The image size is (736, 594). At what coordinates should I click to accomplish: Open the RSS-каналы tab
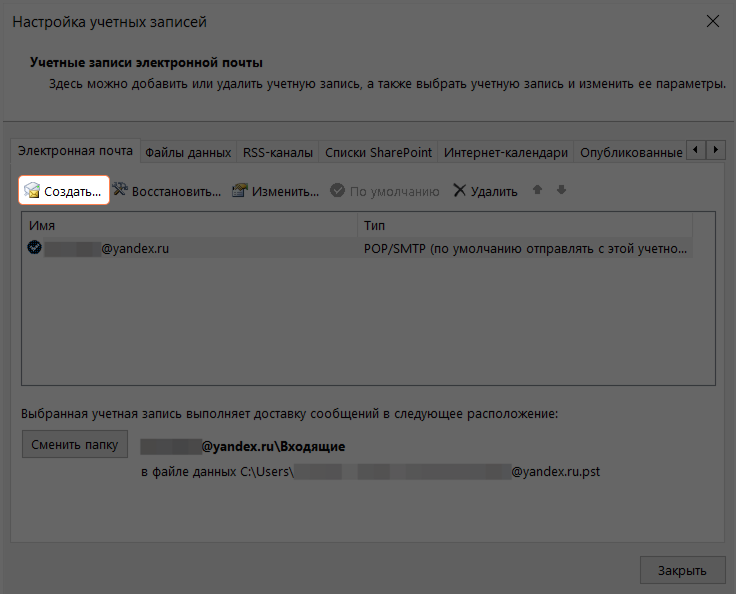pos(278,152)
